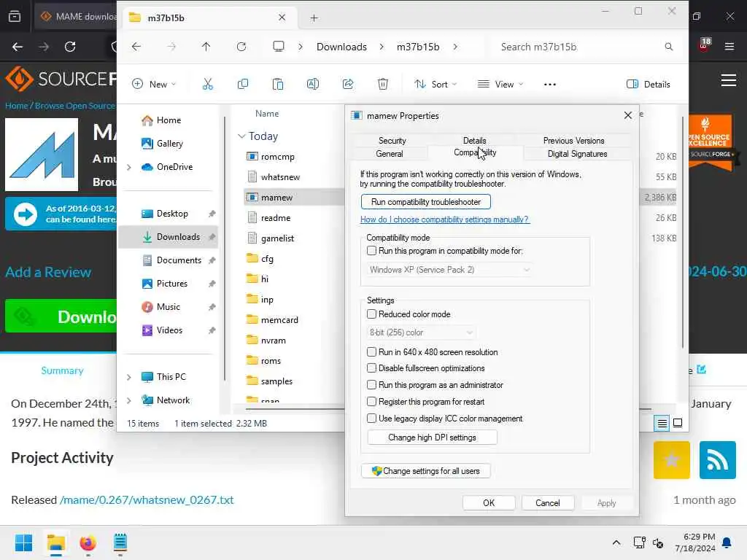This screenshot has height=560, width=747.
Task: Cancel the mamew Properties dialog
Action: point(547,503)
